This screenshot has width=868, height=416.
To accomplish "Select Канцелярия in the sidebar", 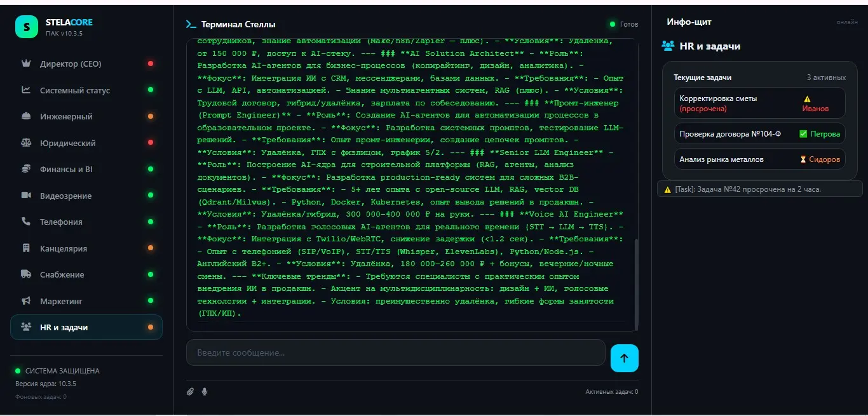I will 86,248.
